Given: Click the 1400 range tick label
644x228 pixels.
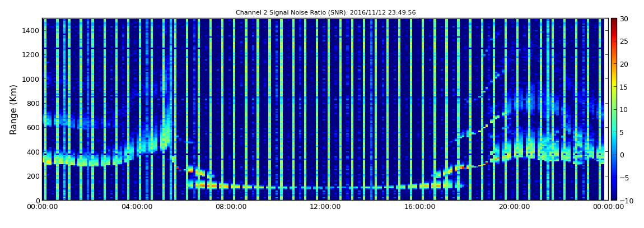Looking at the screenshot, I should point(31,30).
